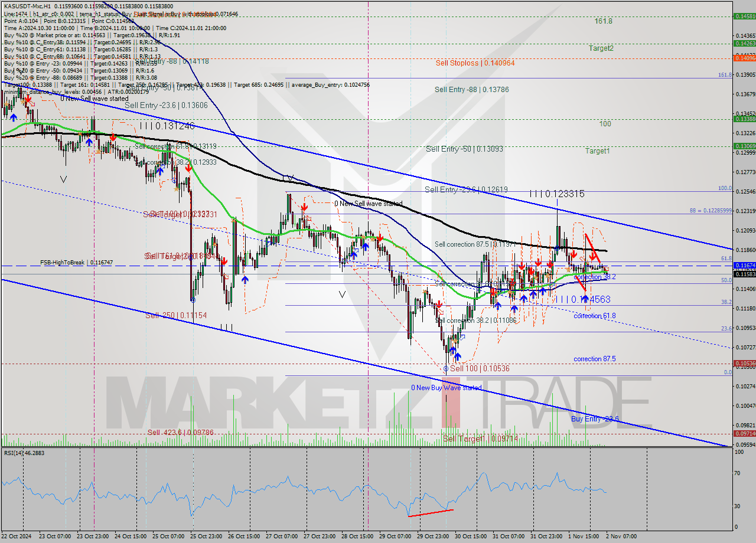The width and height of the screenshot is (756, 543).
Task: Select the 29 Oct 23:00 time label
Action: point(432,537)
